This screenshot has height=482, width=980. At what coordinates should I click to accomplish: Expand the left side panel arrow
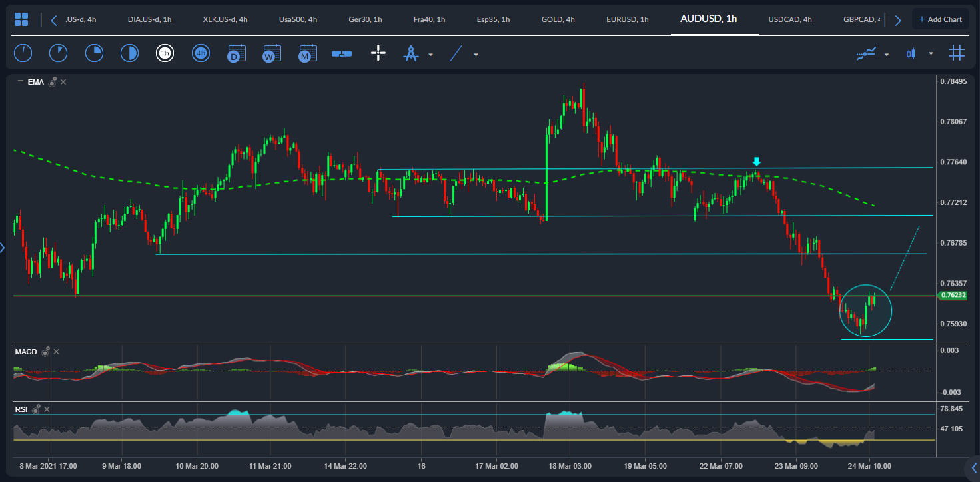click(3, 248)
